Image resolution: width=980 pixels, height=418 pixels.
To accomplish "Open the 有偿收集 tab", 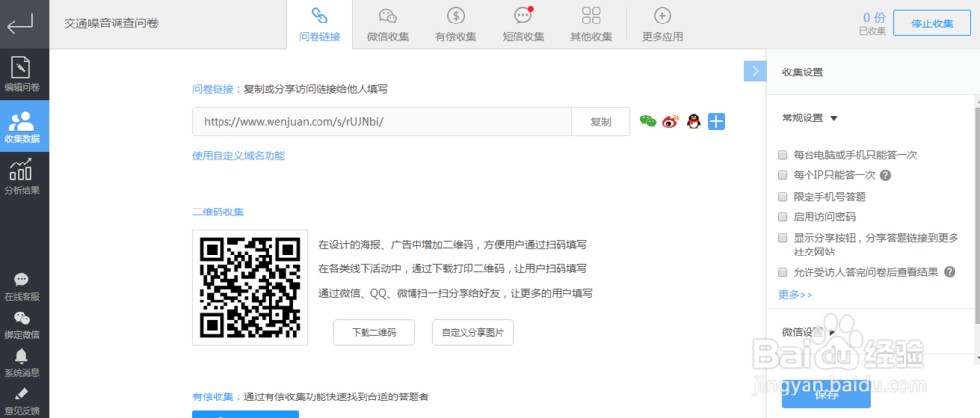I will 456,24.
